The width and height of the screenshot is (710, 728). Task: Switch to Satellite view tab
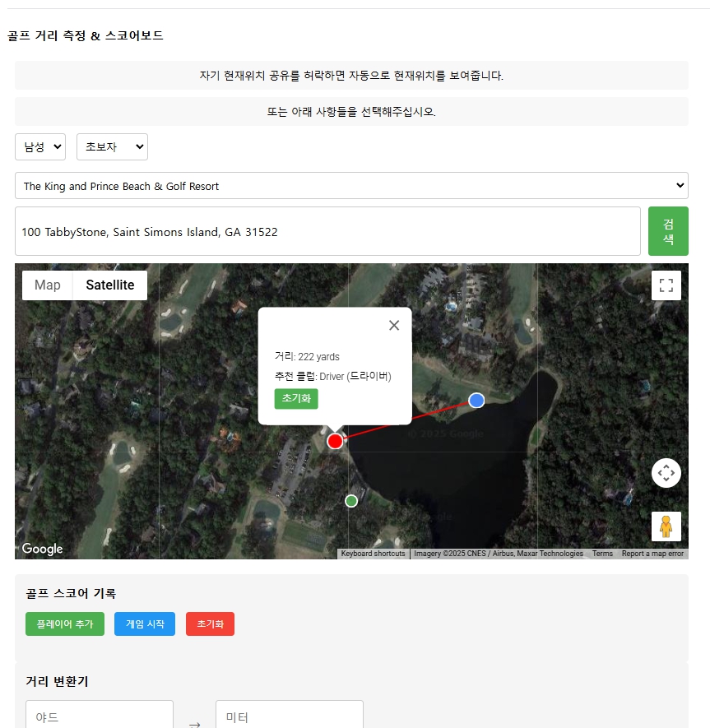point(110,285)
